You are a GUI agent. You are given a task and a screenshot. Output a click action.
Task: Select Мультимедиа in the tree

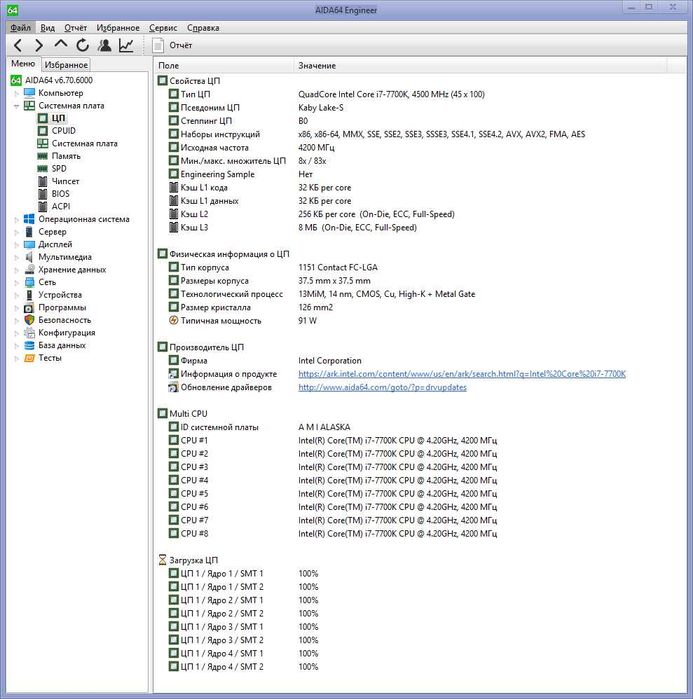tap(58, 257)
